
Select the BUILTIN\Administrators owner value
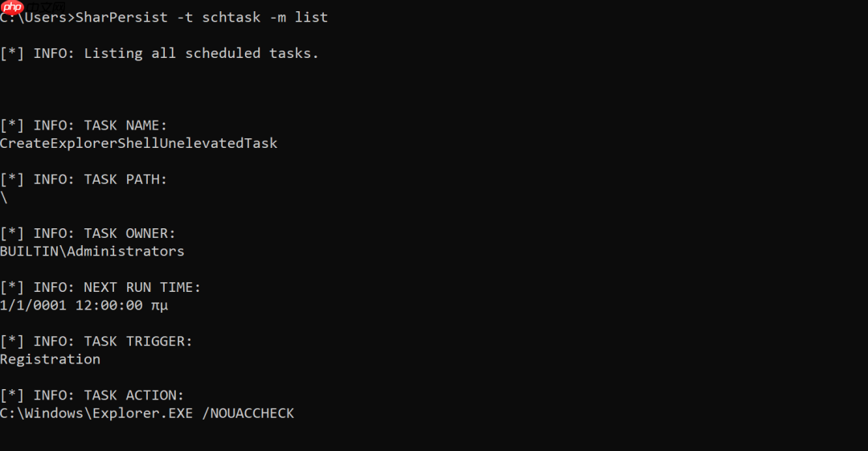click(92, 251)
